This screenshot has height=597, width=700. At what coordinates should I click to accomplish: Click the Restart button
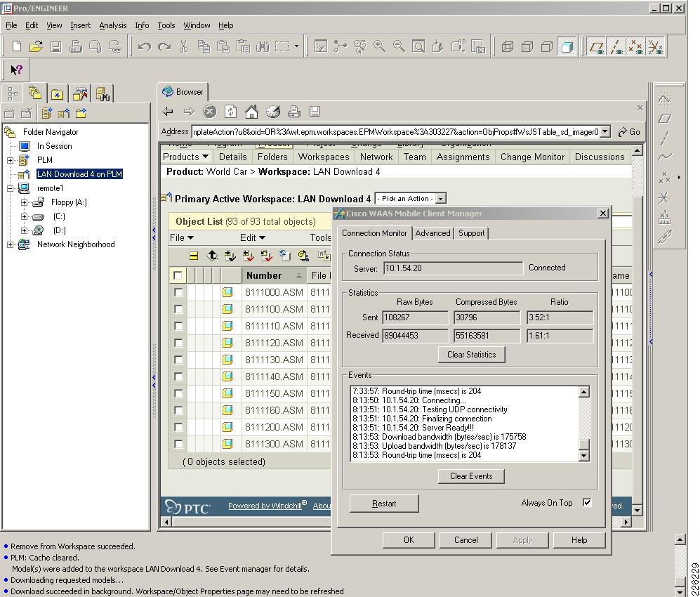point(384,504)
